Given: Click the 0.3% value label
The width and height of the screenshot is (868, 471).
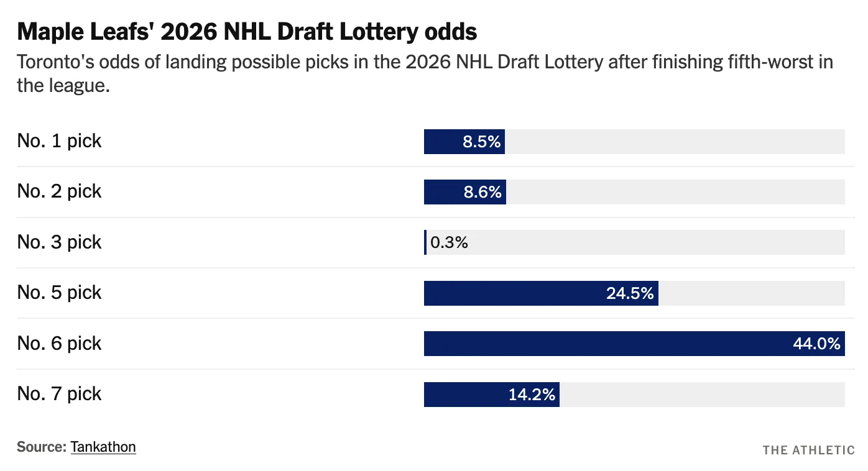Looking at the screenshot, I should coord(449,243).
